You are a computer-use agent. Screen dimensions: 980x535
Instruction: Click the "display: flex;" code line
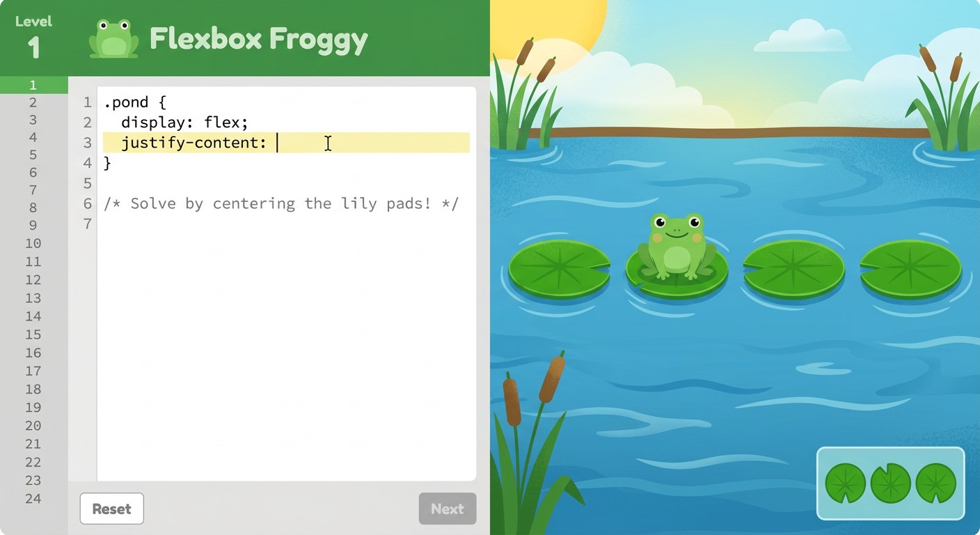click(184, 123)
